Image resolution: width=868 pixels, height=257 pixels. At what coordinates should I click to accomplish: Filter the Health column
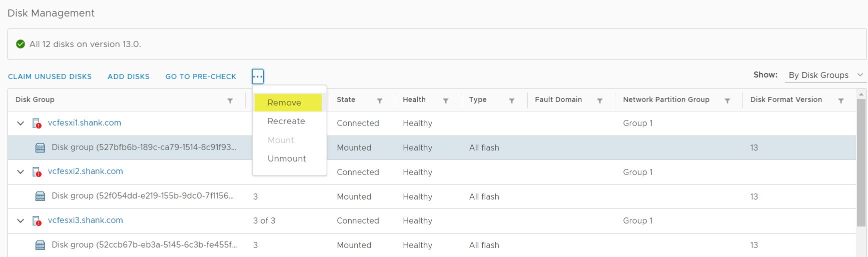tap(445, 100)
